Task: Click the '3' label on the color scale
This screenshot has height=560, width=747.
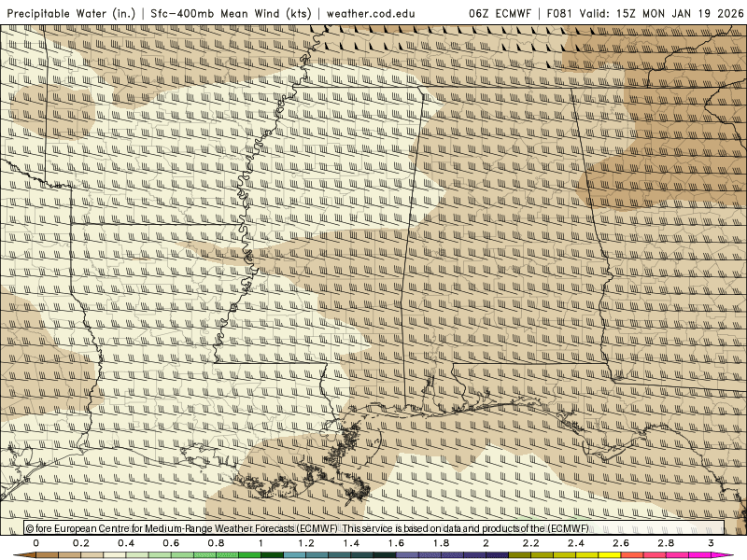Action: point(711,543)
